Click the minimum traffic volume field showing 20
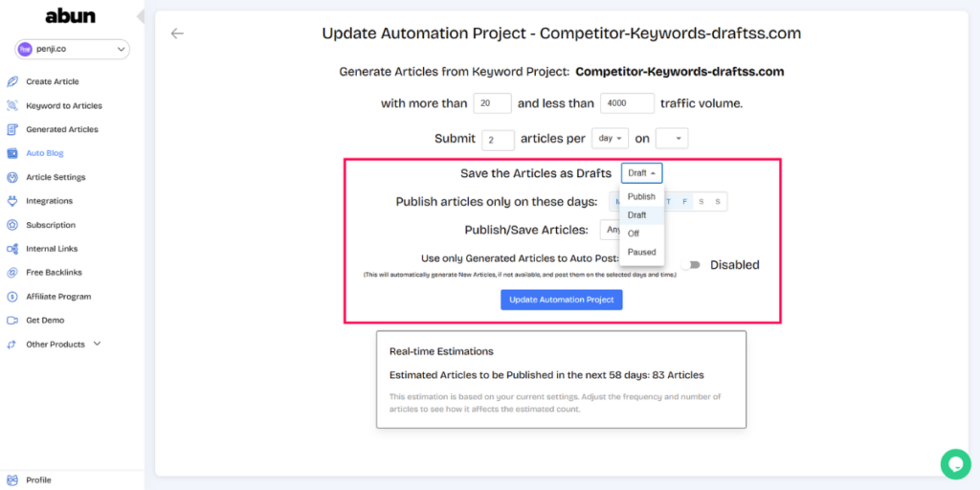Image resolution: width=980 pixels, height=490 pixels. click(x=493, y=103)
